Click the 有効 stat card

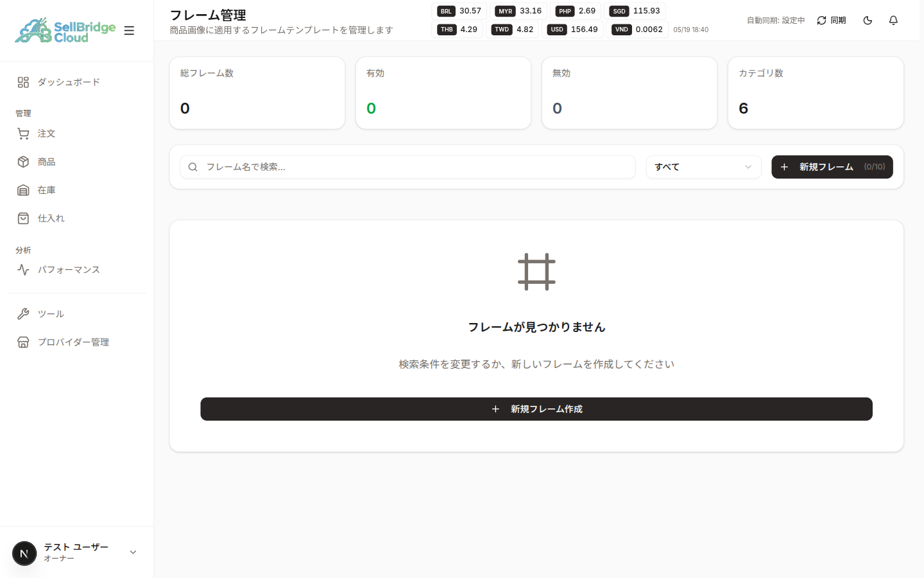[443, 93]
